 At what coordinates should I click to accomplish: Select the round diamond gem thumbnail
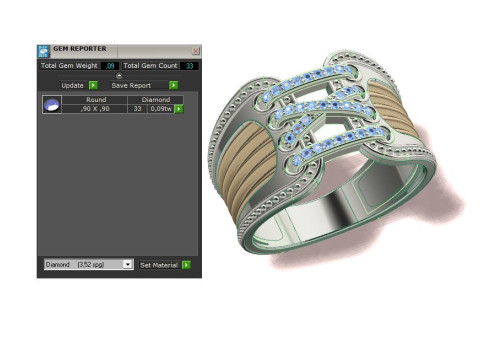52,104
